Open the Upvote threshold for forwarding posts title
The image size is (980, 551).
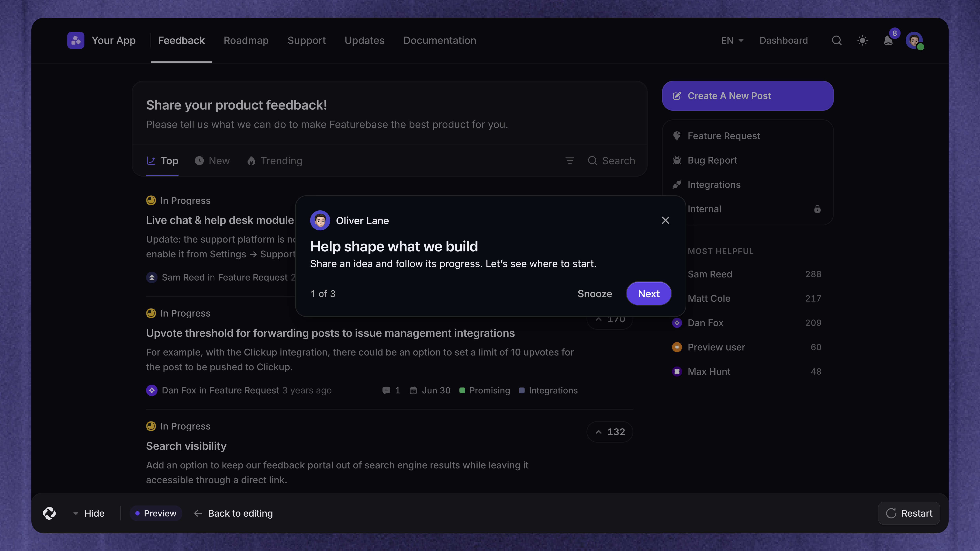[x=330, y=333]
